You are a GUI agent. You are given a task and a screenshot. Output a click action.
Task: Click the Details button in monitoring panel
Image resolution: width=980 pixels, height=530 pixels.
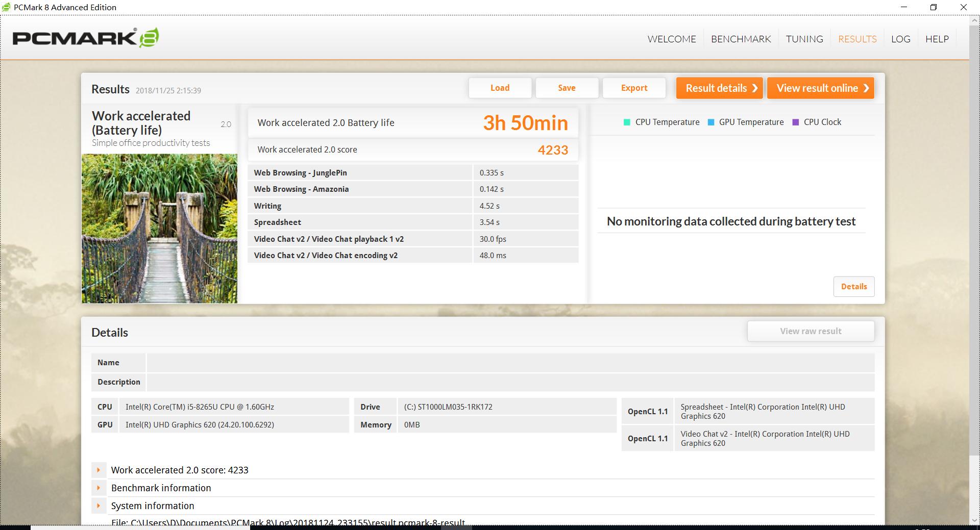[854, 286]
